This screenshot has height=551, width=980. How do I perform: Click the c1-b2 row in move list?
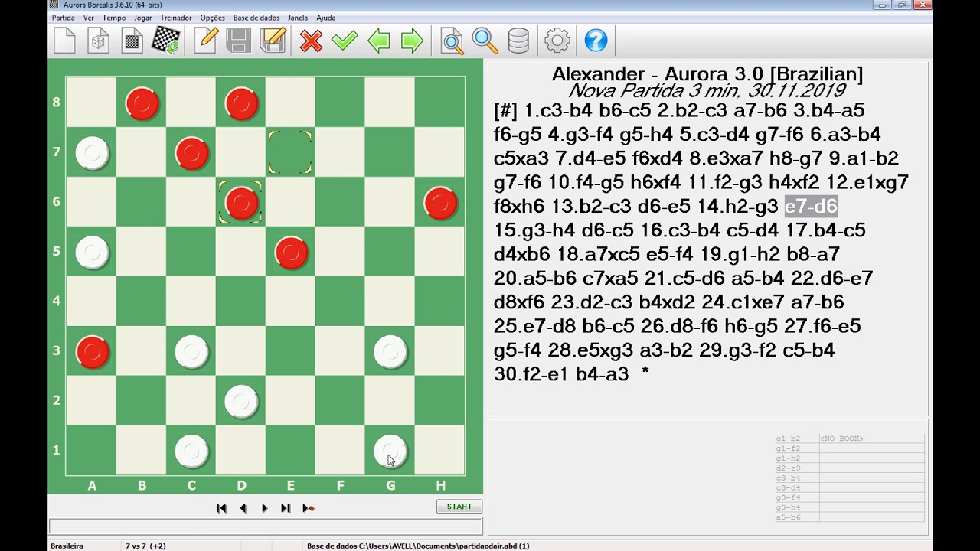[x=850, y=439]
